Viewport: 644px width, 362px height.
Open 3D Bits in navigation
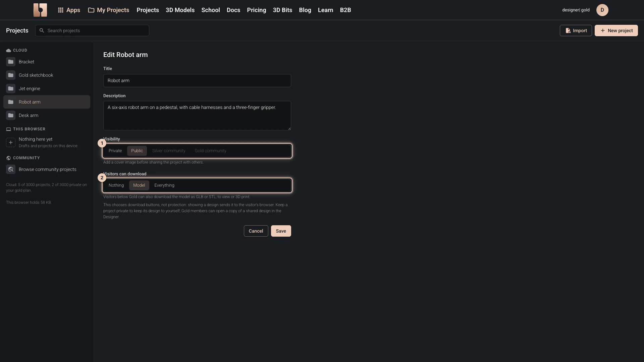[x=282, y=10]
